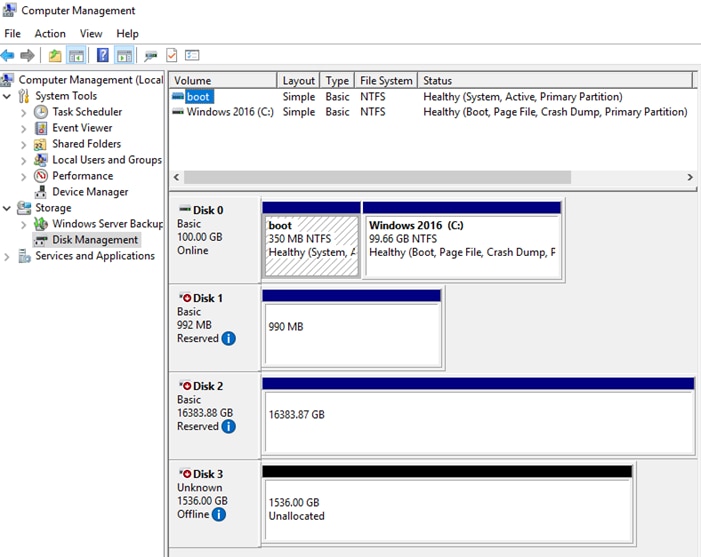Click the Forward arrow toolbar icon
The height and width of the screenshot is (557, 701).
click(27, 55)
